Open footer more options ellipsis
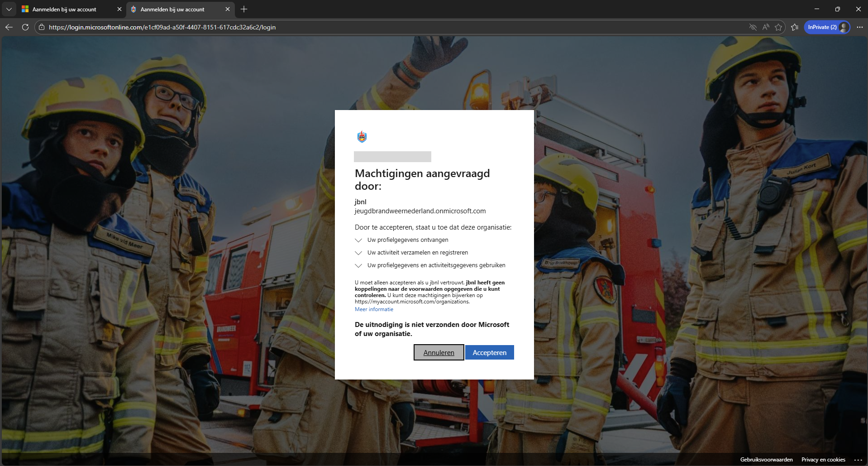 [858, 459]
